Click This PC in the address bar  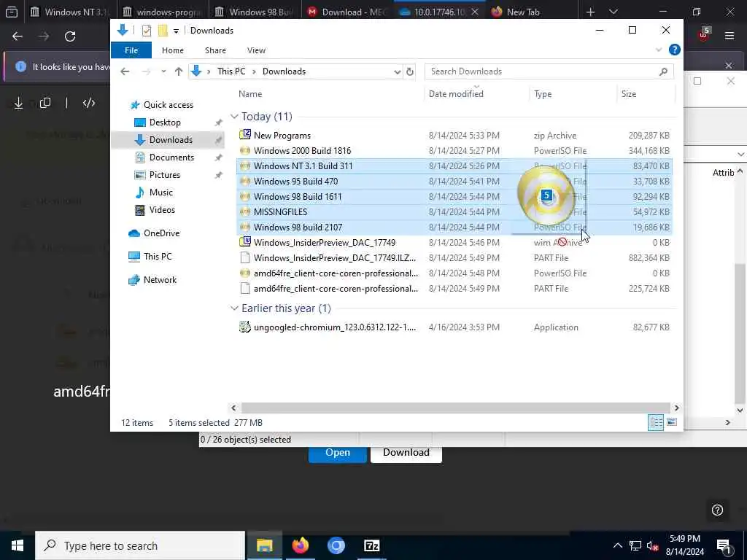[231, 71]
